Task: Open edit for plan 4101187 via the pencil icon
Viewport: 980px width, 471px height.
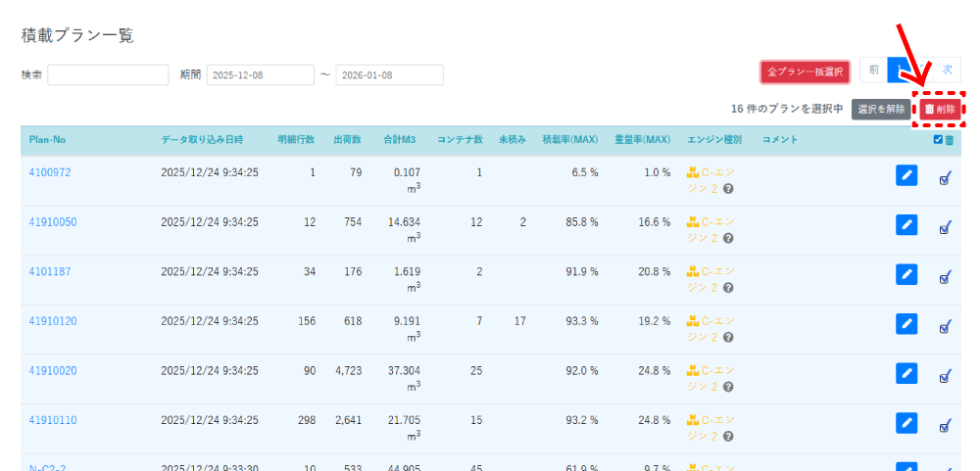Action: 906,274
